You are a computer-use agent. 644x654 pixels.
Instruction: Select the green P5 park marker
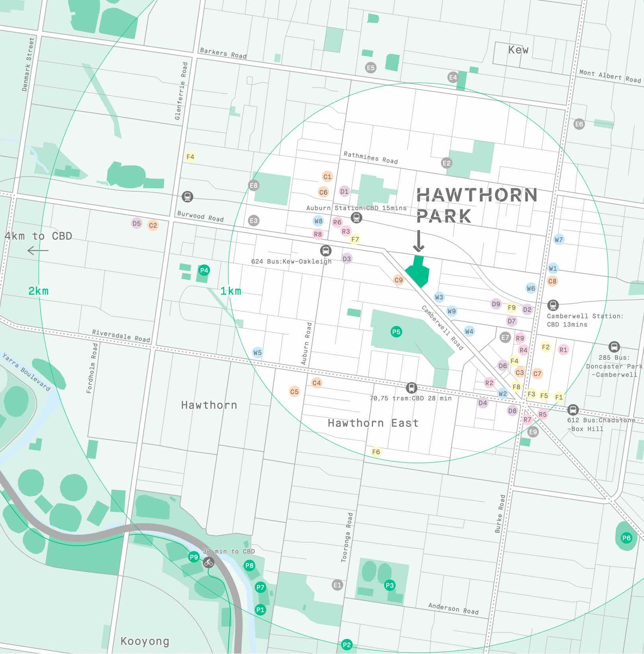pyautogui.click(x=396, y=332)
